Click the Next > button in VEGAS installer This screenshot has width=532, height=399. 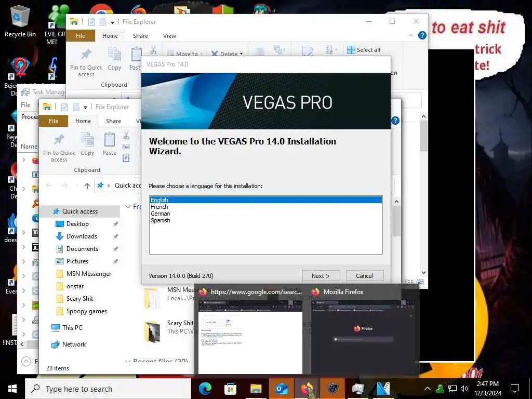pos(321,276)
